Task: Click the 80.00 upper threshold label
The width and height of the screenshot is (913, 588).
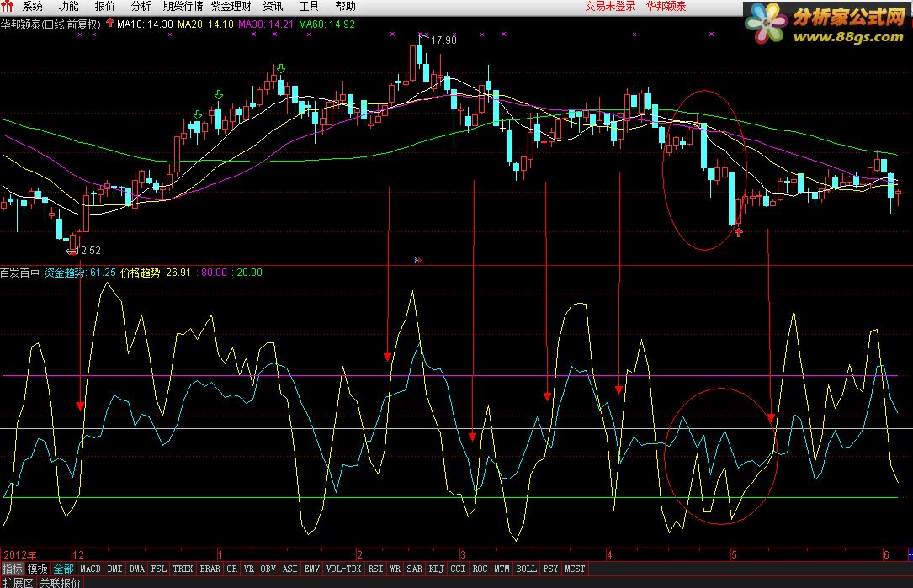Action: coord(212,273)
